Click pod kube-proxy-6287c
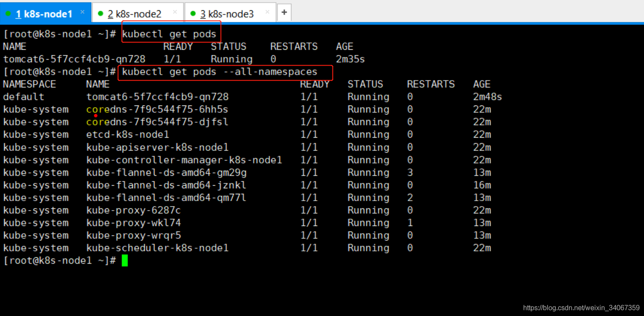This screenshot has height=316, width=644. point(133,210)
